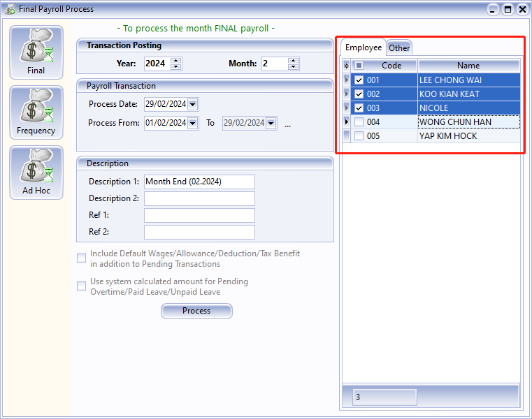
Task: Uncheck employee 001 LEE CHONG WAI checkbox
Action: pyautogui.click(x=359, y=80)
